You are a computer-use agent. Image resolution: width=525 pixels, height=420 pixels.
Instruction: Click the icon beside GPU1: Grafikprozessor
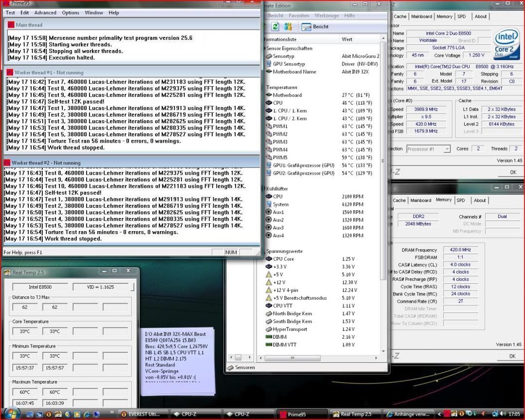pyautogui.click(x=269, y=165)
